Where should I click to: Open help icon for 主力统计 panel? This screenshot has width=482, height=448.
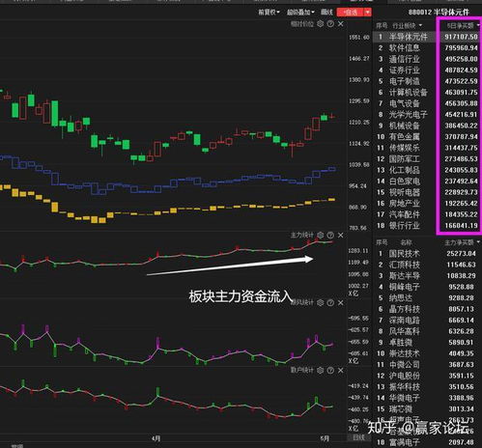coord(330,236)
